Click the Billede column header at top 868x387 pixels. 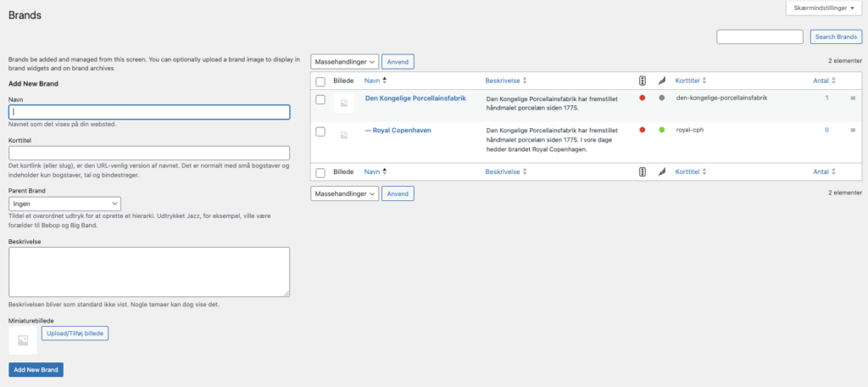(343, 81)
